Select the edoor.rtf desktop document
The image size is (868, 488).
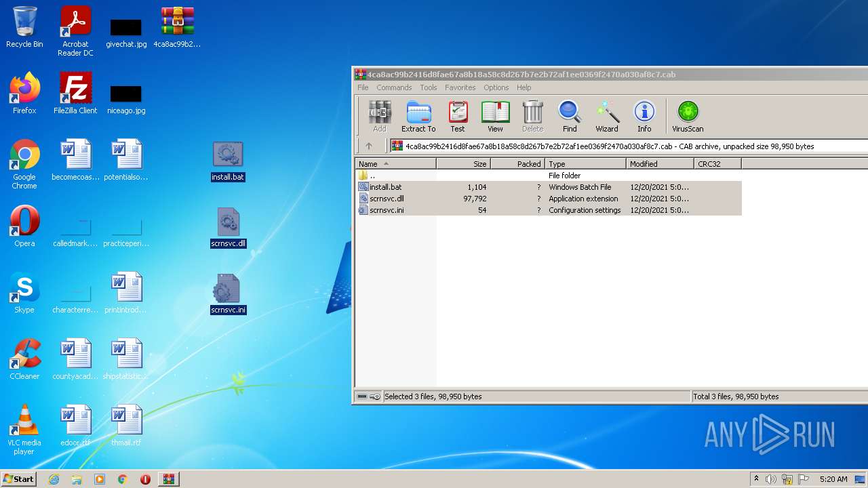coord(75,426)
